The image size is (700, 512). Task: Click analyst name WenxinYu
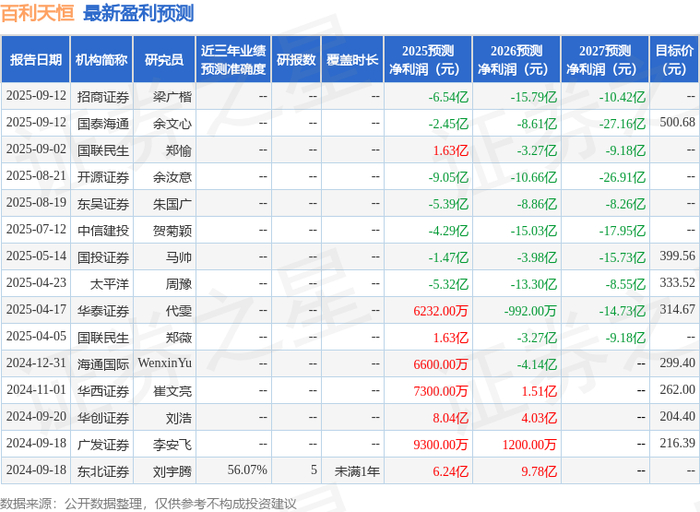pos(165,363)
